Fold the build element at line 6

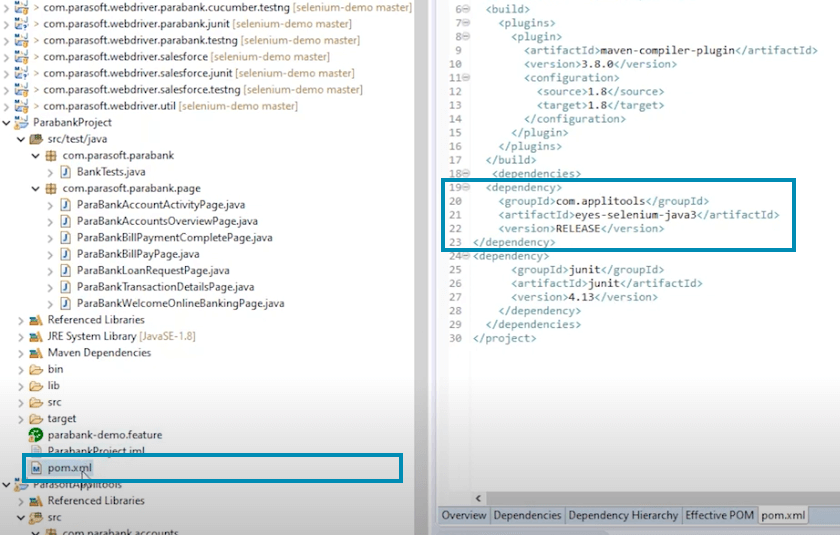pos(468,9)
